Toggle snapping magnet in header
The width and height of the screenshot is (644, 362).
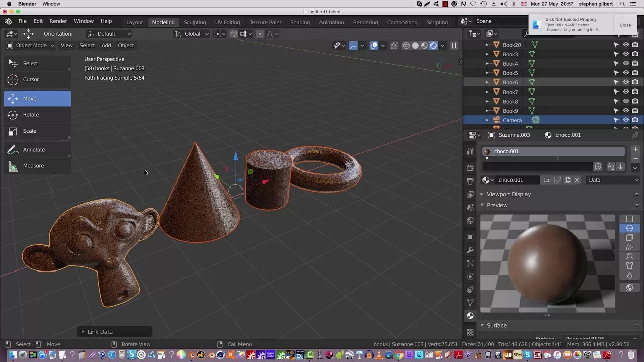[x=233, y=34]
